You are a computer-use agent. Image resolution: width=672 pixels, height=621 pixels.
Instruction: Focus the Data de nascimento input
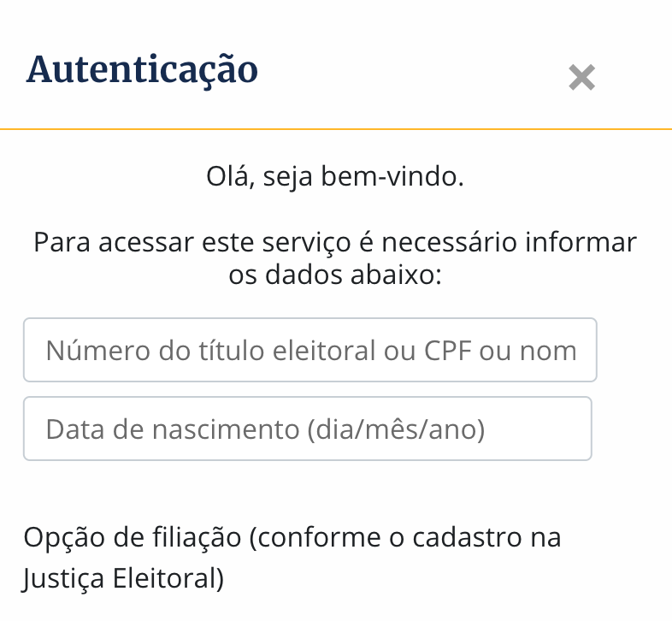[307, 429]
